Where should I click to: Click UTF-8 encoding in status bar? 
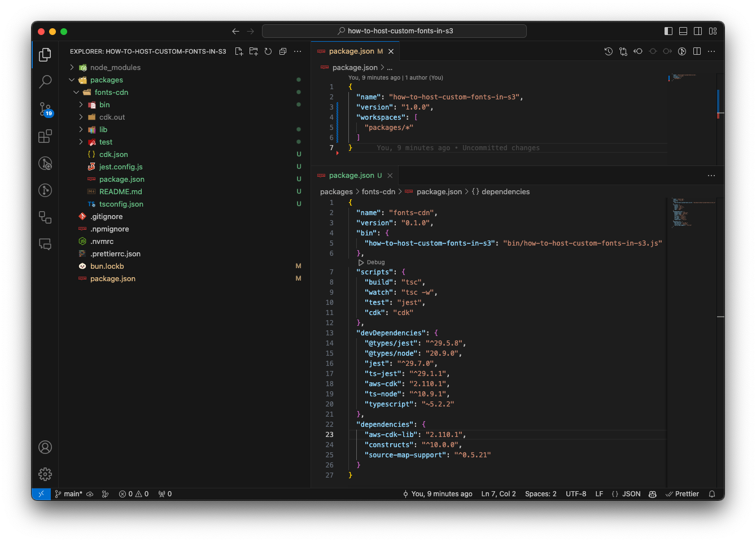point(576,494)
